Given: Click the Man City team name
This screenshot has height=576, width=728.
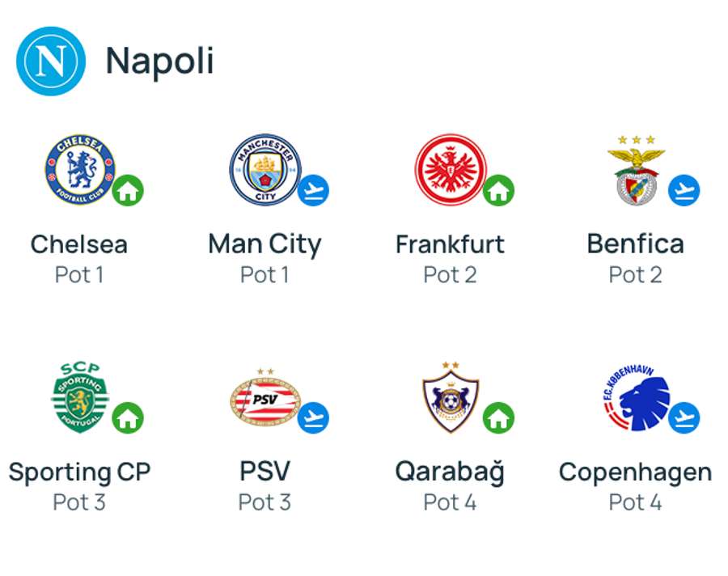Looking at the screenshot, I should click(x=265, y=244).
